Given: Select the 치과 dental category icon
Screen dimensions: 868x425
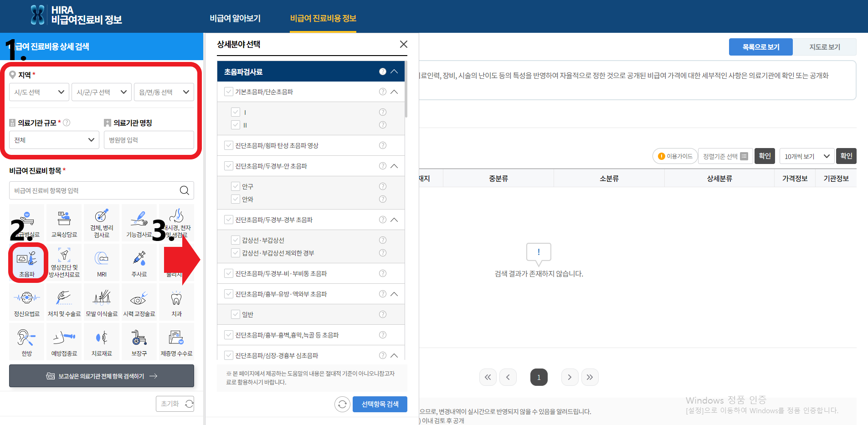Looking at the screenshot, I should pyautogui.click(x=176, y=302).
